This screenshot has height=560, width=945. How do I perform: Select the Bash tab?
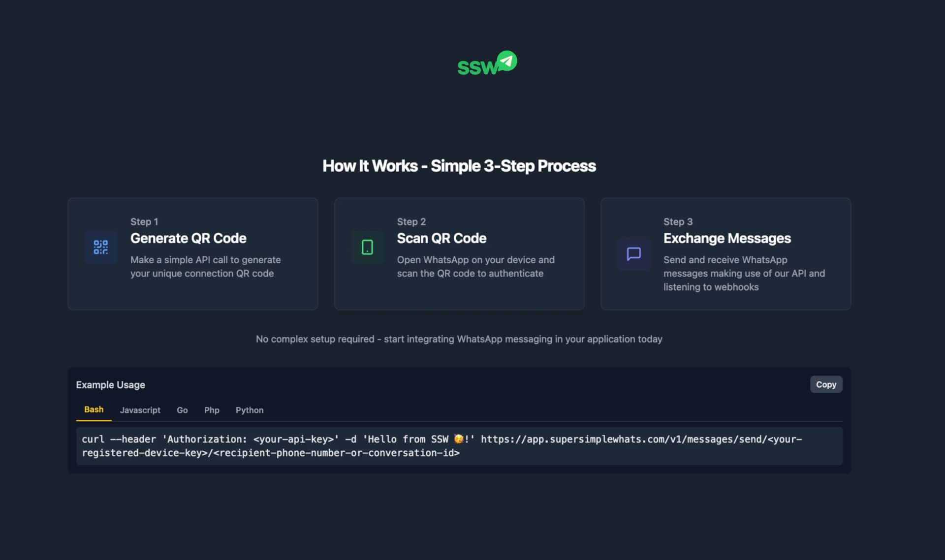[x=94, y=409]
